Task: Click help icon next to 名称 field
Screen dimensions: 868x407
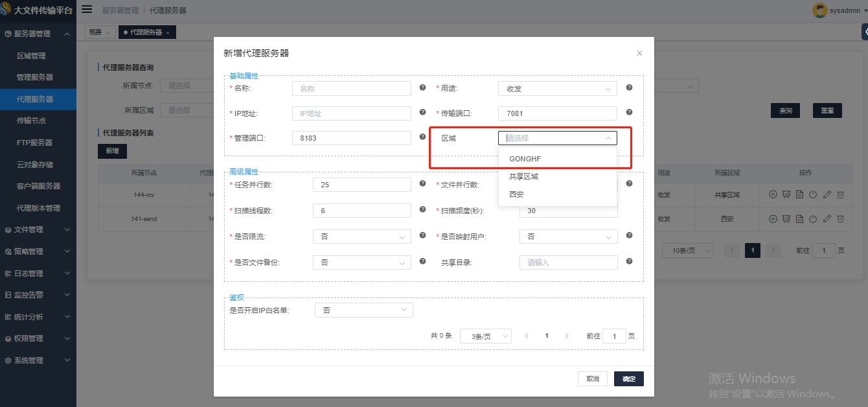Action: (x=422, y=87)
